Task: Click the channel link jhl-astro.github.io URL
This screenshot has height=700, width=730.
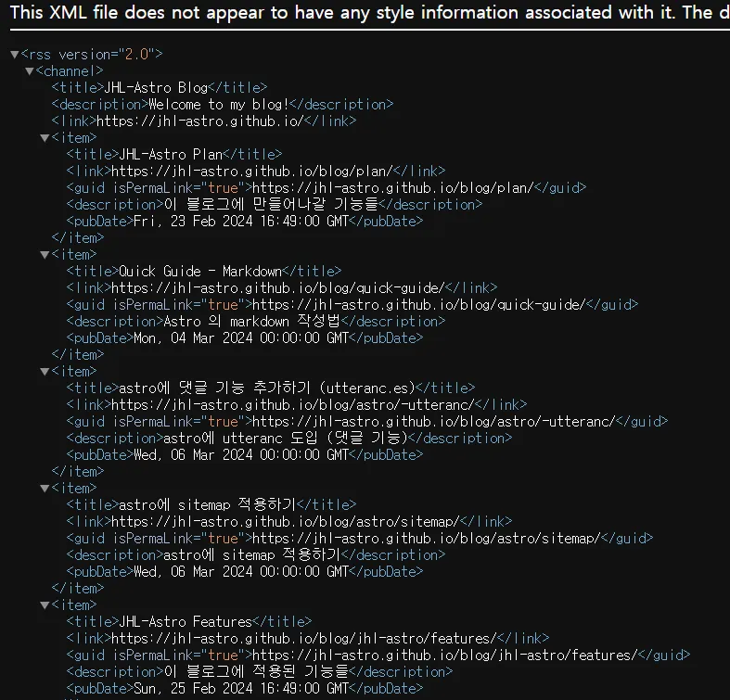Action: coord(200,121)
